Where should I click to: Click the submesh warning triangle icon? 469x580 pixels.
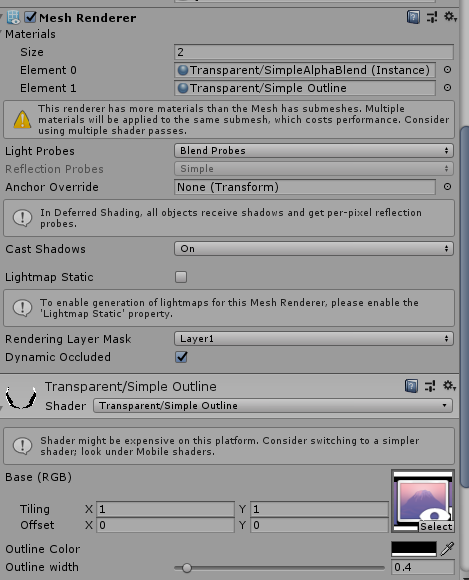[22, 120]
